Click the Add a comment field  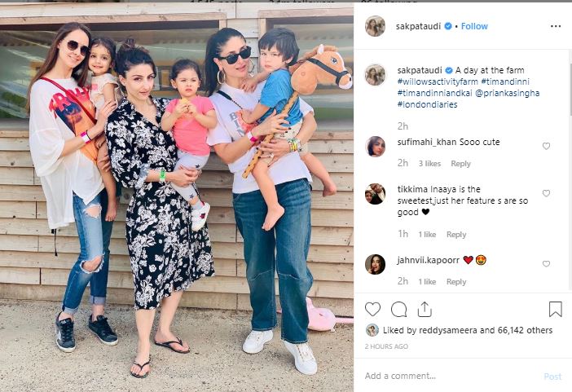pyautogui.click(x=451, y=376)
